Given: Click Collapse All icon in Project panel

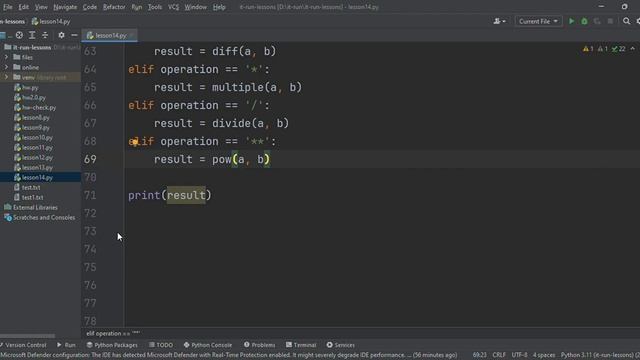Looking at the screenshot, I should coord(45,35).
